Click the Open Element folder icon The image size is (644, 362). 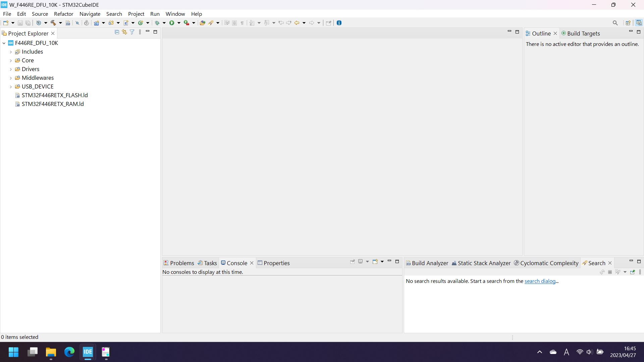click(202, 23)
